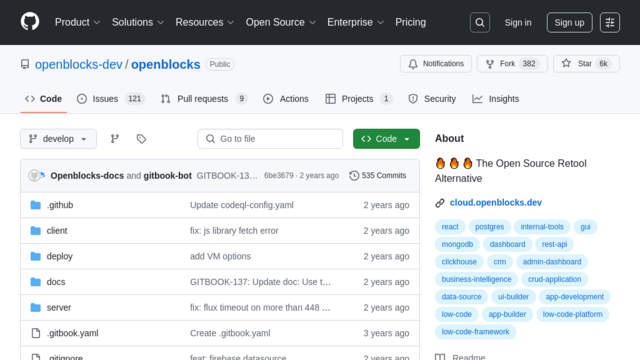This screenshot has width=640, height=360.
Task: Expand the Product menu
Action: [x=77, y=22]
